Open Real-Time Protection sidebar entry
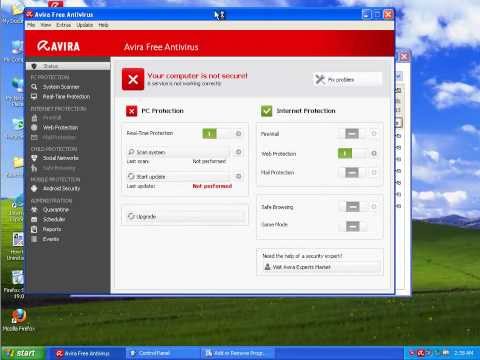The image size is (480, 360). point(66,97)
